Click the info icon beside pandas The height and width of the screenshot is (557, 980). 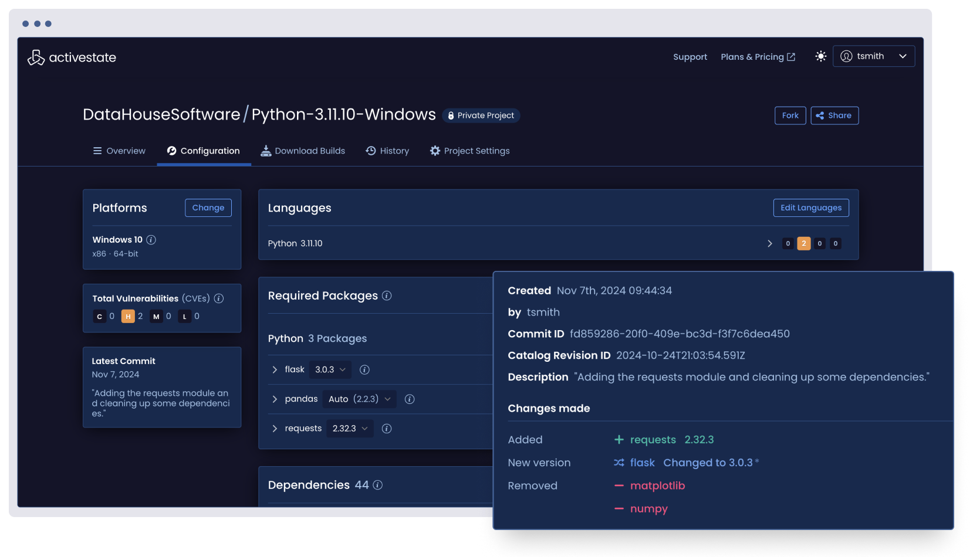(410, 399)
